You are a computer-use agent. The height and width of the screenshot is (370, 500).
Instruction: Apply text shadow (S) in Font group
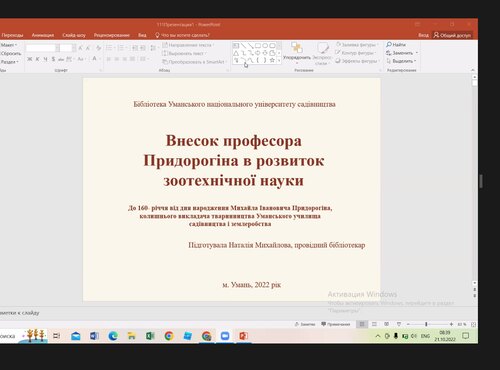coord(53,59)
